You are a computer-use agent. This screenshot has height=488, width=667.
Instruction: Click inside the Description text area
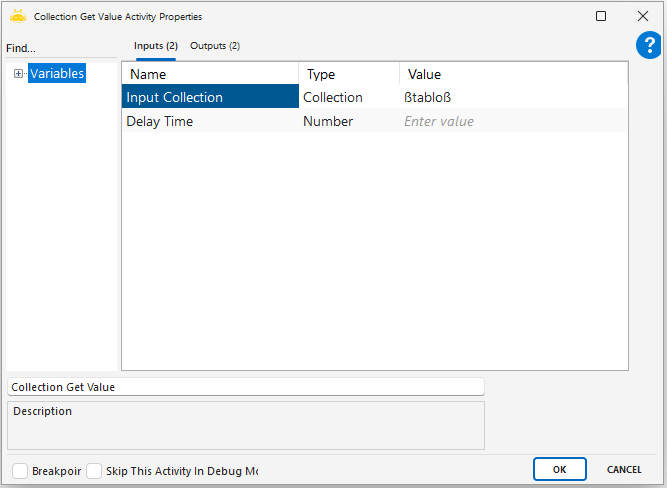coord(245,425)
